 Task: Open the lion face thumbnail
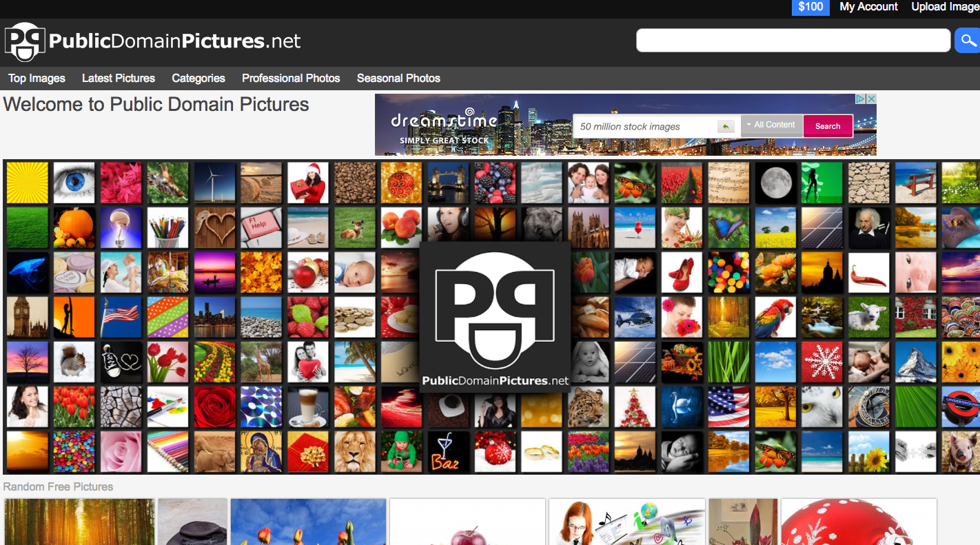coord(355,451)
